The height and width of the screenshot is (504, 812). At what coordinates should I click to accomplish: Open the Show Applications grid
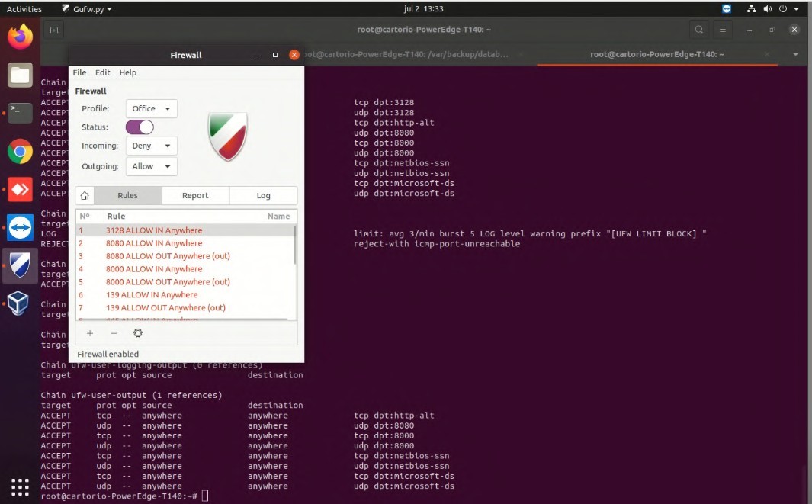(x=21, y=486)
